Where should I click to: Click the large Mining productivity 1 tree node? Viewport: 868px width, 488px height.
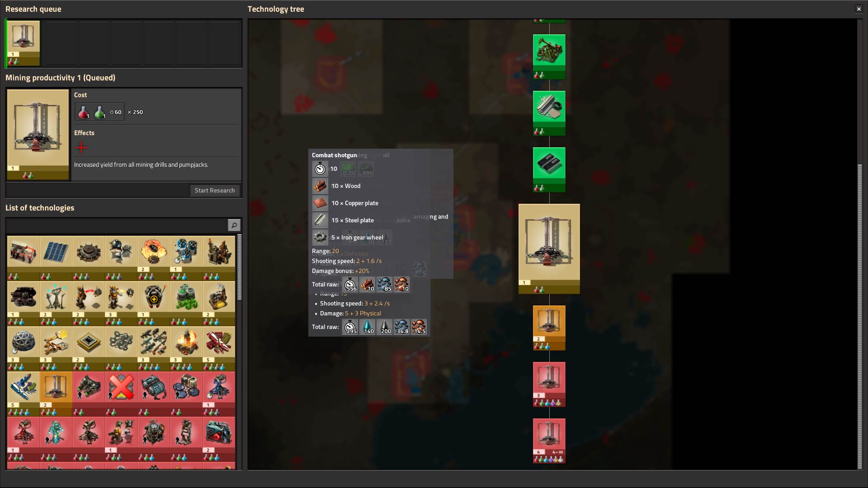(549, 249)
